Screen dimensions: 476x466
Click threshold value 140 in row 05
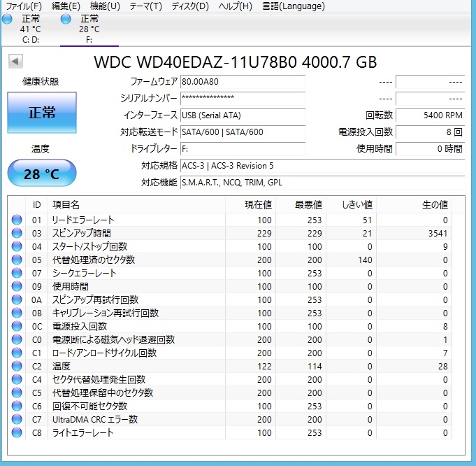(x=365, y=260)
